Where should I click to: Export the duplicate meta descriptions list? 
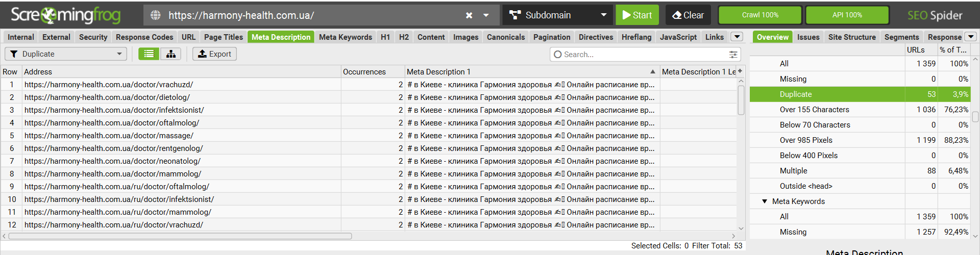click(214, 54)
